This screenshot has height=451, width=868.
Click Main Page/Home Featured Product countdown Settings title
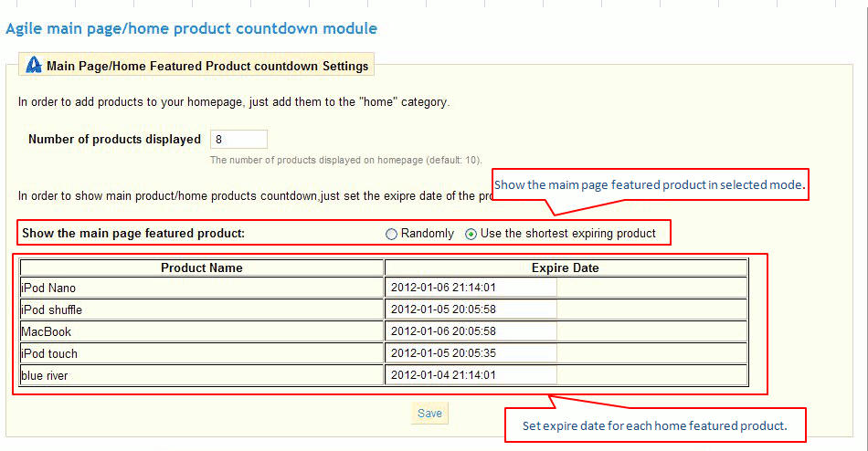(207, 66)
